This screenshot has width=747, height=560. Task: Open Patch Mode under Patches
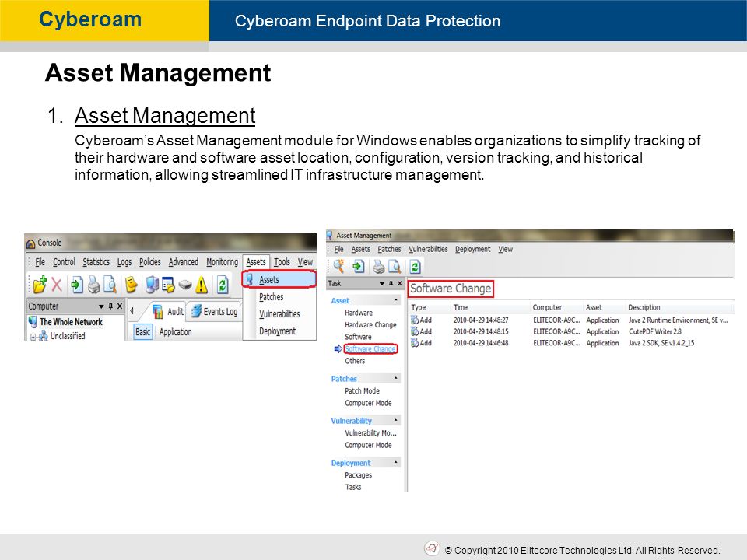pyautogui.click(x=362, y=391)
